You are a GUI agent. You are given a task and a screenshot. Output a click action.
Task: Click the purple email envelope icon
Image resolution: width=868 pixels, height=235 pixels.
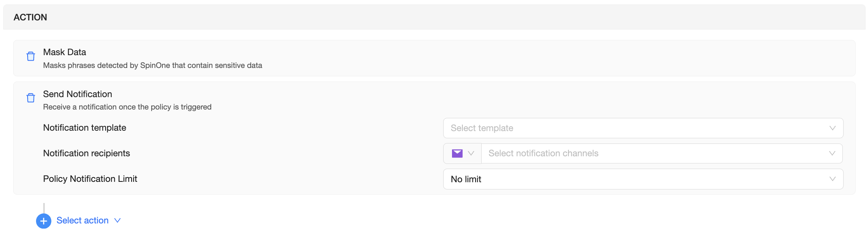click(x=457, y=153)
